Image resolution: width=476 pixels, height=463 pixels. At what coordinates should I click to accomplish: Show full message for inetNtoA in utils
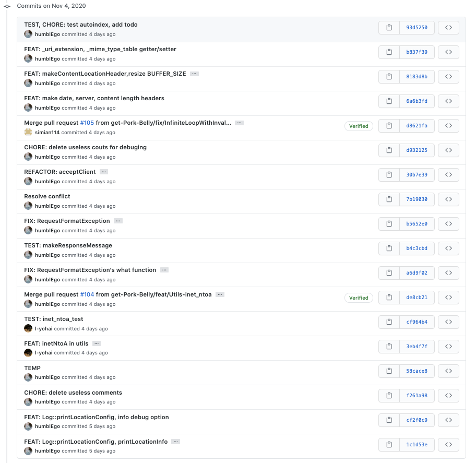click(x=97, y=343)
